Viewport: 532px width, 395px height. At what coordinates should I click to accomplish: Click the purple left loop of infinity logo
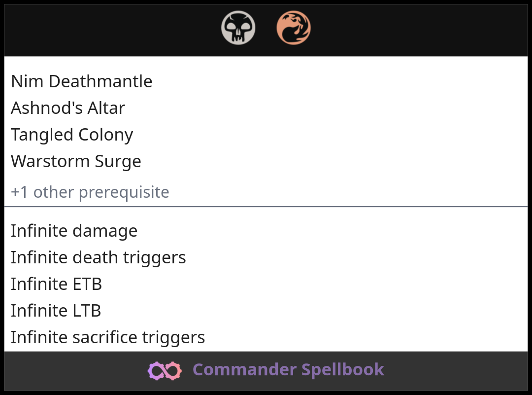point(156,370)
